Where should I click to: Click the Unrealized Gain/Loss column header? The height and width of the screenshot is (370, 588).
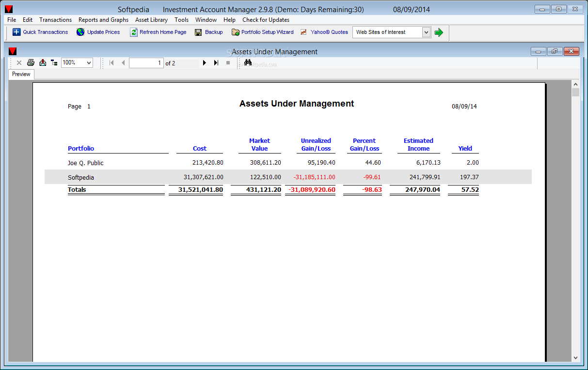coord(316,145)
